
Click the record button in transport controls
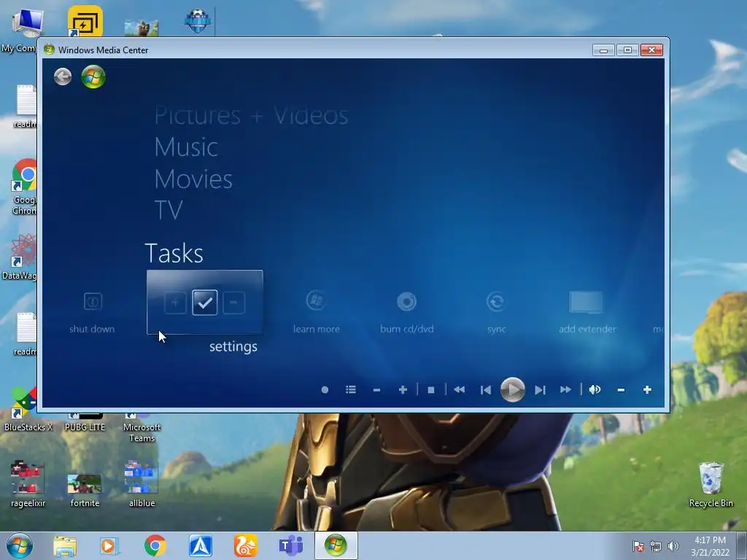click(x=325, y=390)
